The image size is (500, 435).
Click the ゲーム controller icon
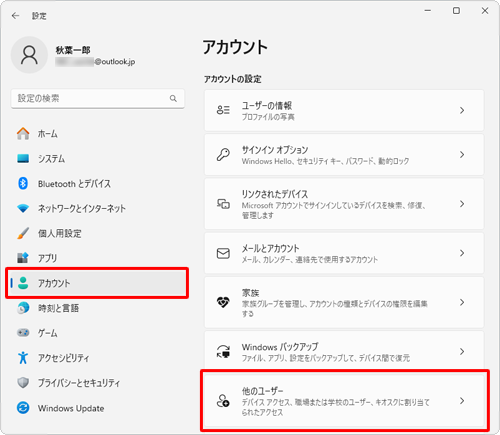[23, 333]
